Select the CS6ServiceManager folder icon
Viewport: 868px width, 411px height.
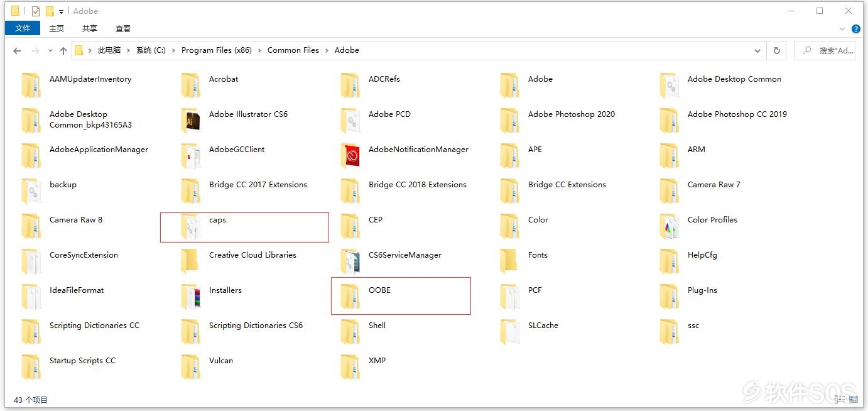[350, 261]
